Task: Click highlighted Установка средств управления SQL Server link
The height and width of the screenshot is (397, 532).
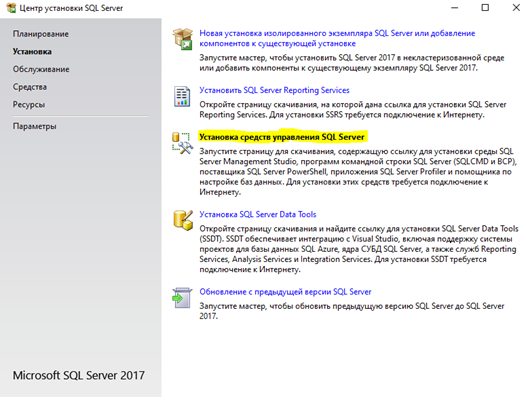Action: click(x=282, y=137)
